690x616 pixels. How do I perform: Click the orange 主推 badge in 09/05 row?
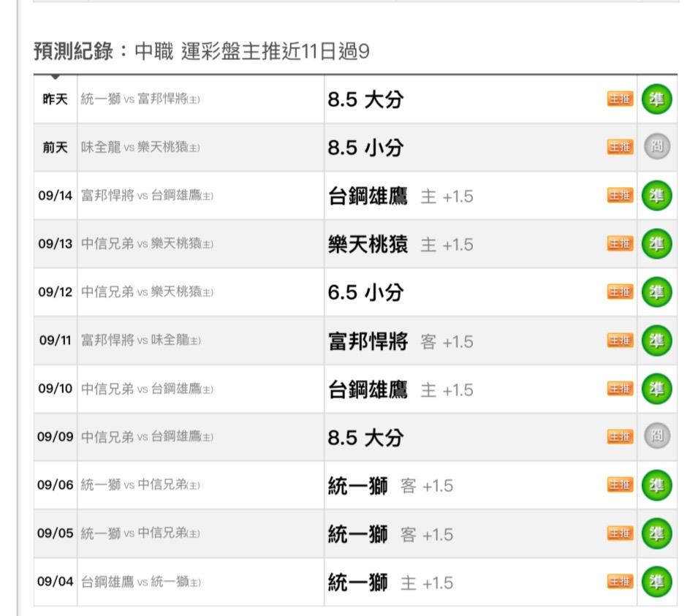[x=620, y=533]
